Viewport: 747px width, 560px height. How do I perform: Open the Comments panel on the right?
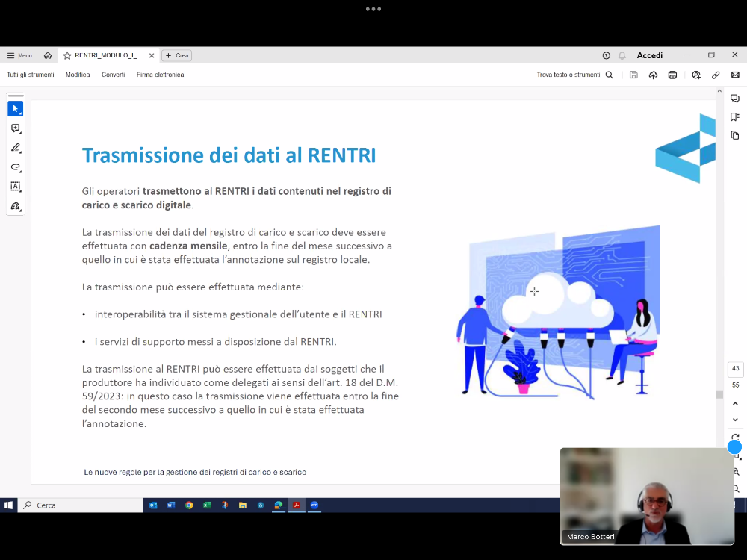click(x=734, y=98)
